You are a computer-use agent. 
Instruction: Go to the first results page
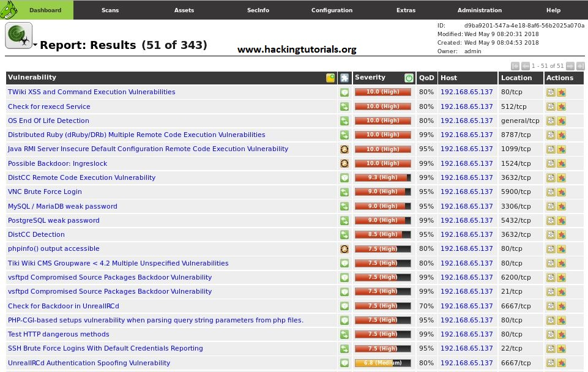(x=515, y=66)
